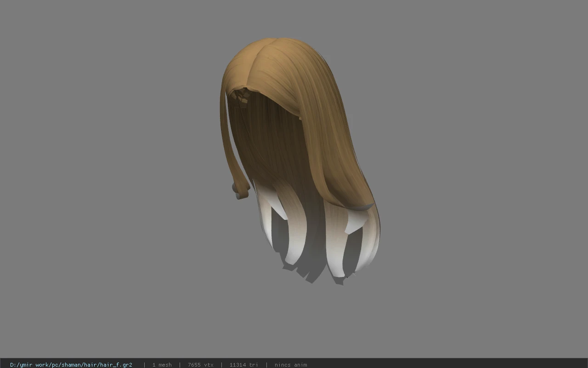588x368 pixels.
Task: Click the blonde hair 3D model
Action: [x=300, y=161]
